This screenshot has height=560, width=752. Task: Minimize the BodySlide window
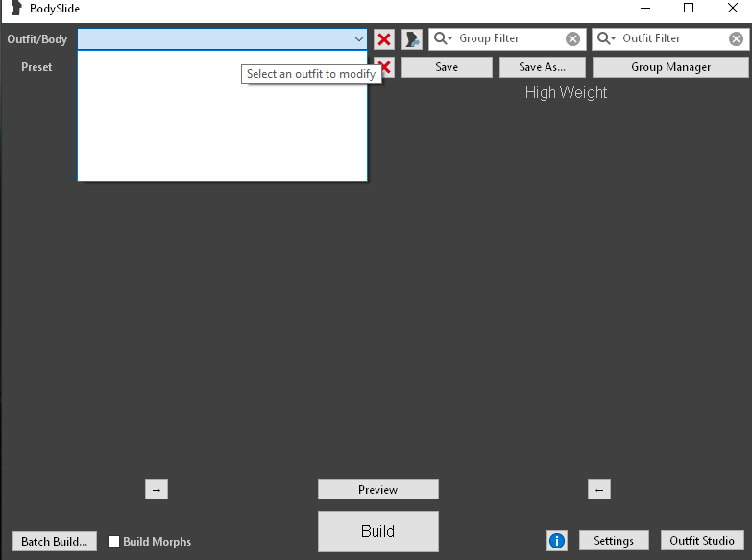(x=645, y=8)
